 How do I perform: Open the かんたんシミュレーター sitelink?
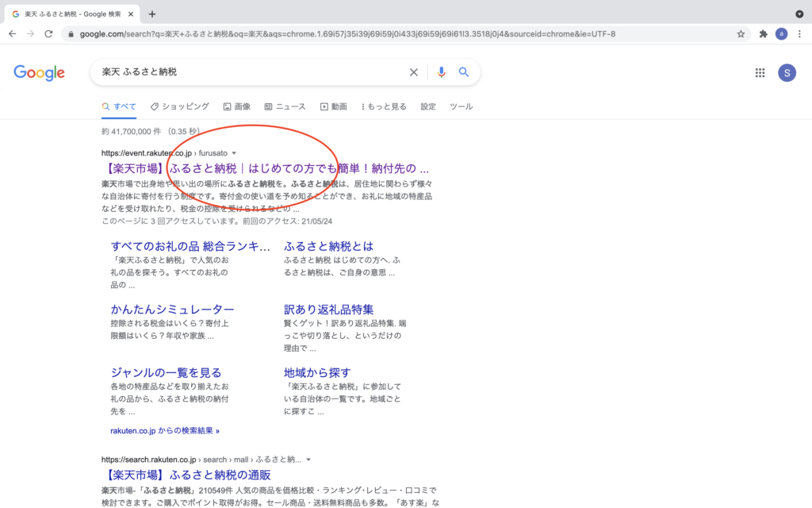pyautogui.click(x=172, y=310)
